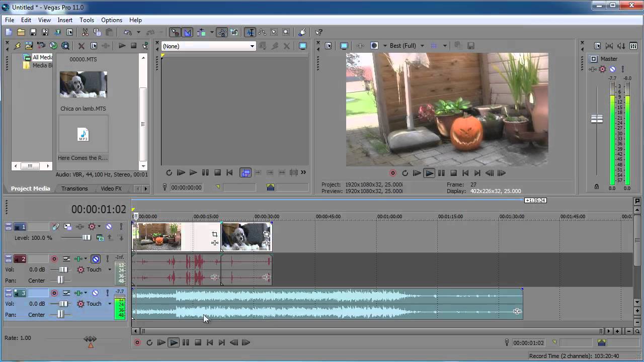Click the Master volume fader
644x362 pixels.
click(x=597, y=119)
